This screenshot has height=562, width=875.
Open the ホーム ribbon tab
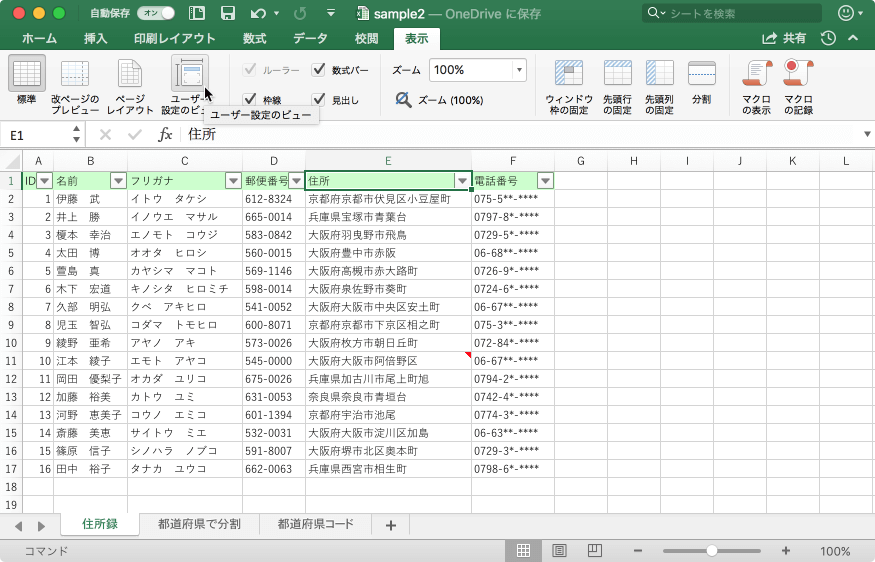point(39,39)
